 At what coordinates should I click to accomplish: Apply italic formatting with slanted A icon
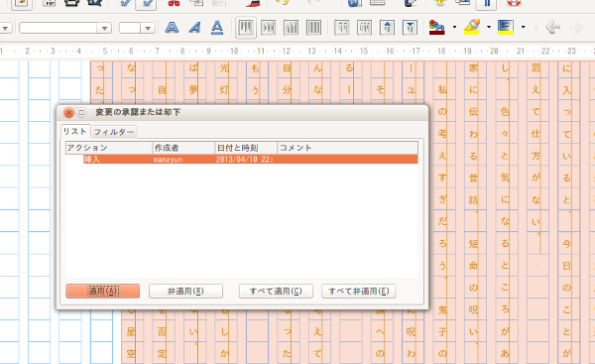(x=194, y=28)
